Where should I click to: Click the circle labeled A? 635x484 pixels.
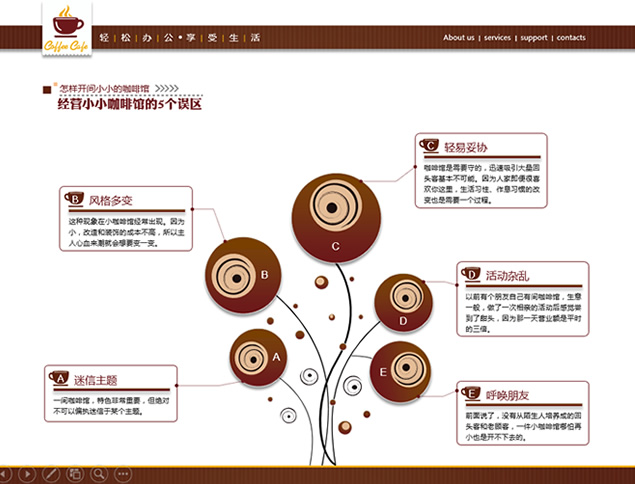point(258,358)
